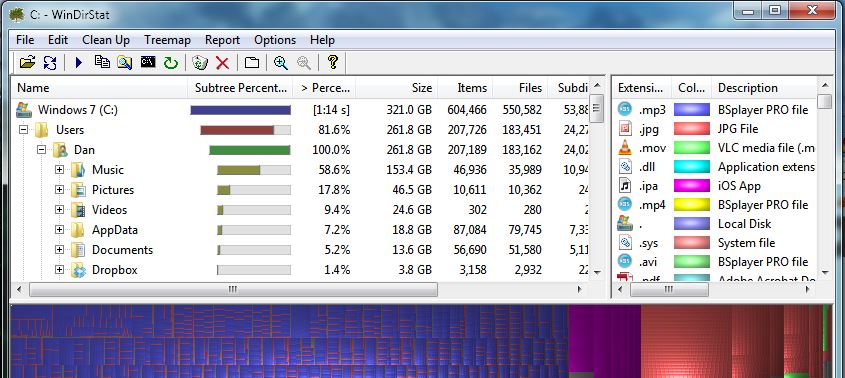Viewport: 845px width, 378px height.
Task: Click the Command Prompt Here icon
Action: click(148, 61)
